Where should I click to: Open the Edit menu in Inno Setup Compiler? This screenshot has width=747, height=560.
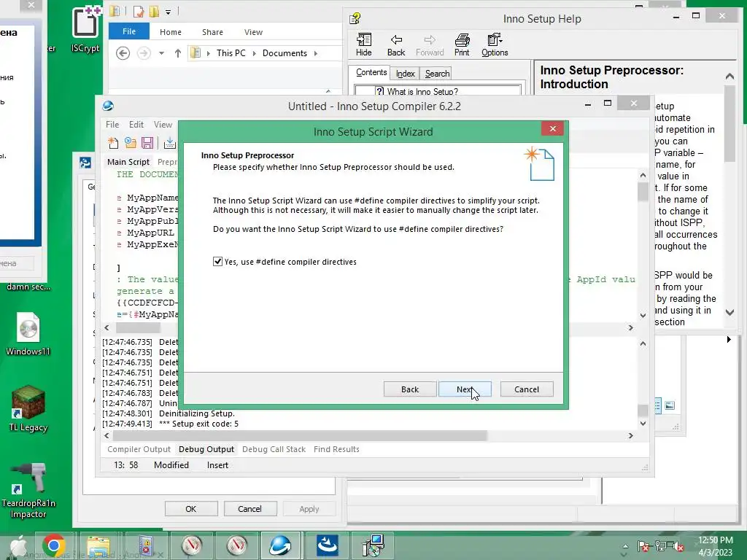point(136,124)
